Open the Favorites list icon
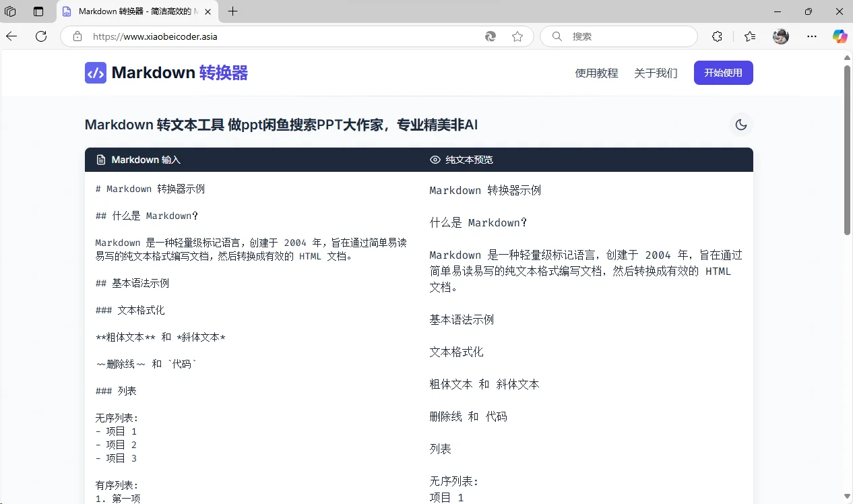Screen dimensions: 853x504 [x=749, y=36]
